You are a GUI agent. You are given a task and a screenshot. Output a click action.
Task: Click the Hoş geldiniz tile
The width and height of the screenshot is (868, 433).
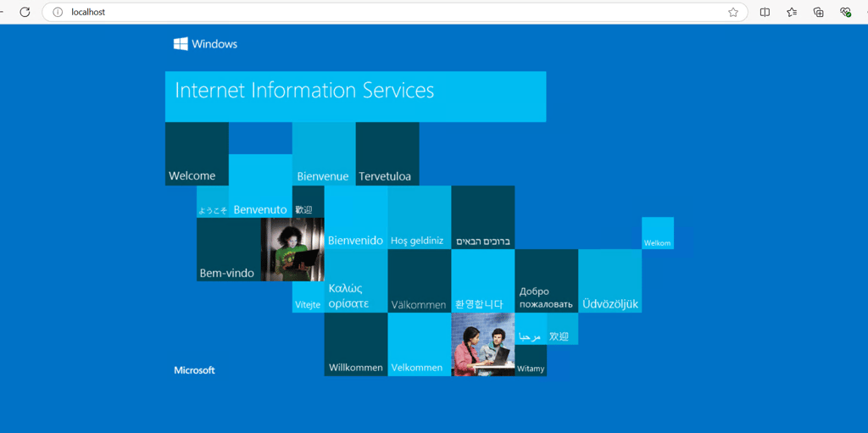420,218
